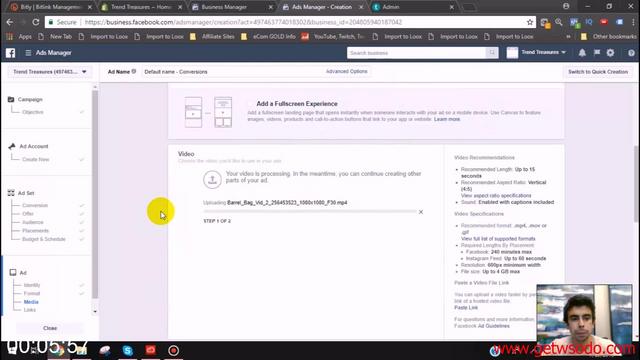Go to the Audience step
Image resolution: width=640 pixels, height=360 pixels.
pos(33,222)
